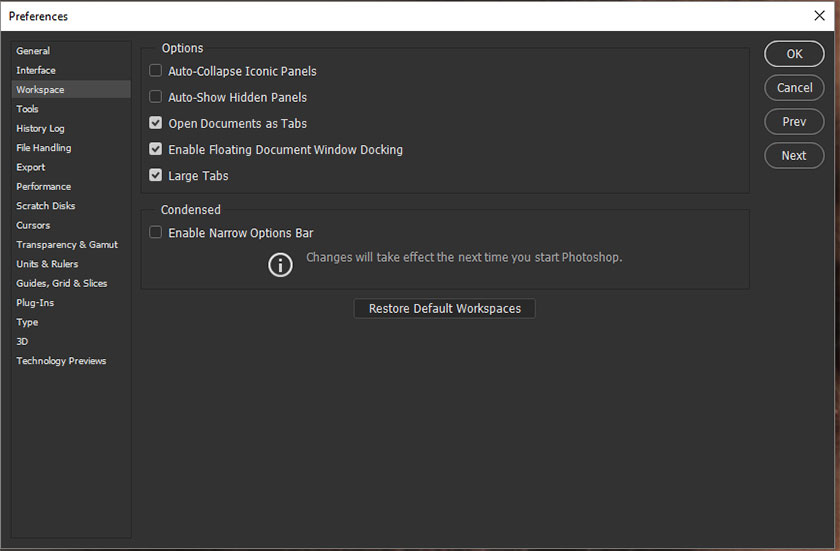840x551 pixels.
Task: Open Scratch Disks preferences
Action: 46,206
